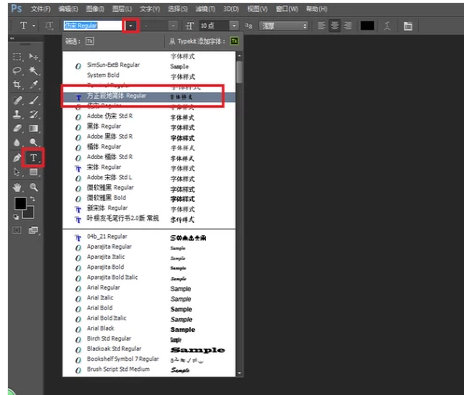Click the font family name input field

(93, 26)
